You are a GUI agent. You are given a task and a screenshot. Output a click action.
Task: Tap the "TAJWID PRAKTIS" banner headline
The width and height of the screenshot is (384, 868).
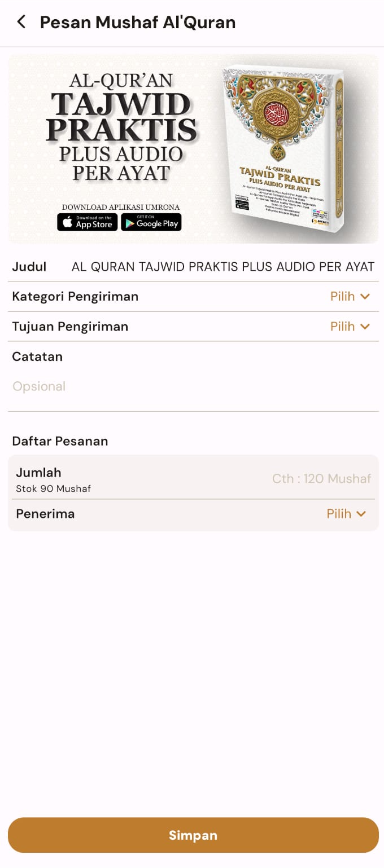point(121,117)
